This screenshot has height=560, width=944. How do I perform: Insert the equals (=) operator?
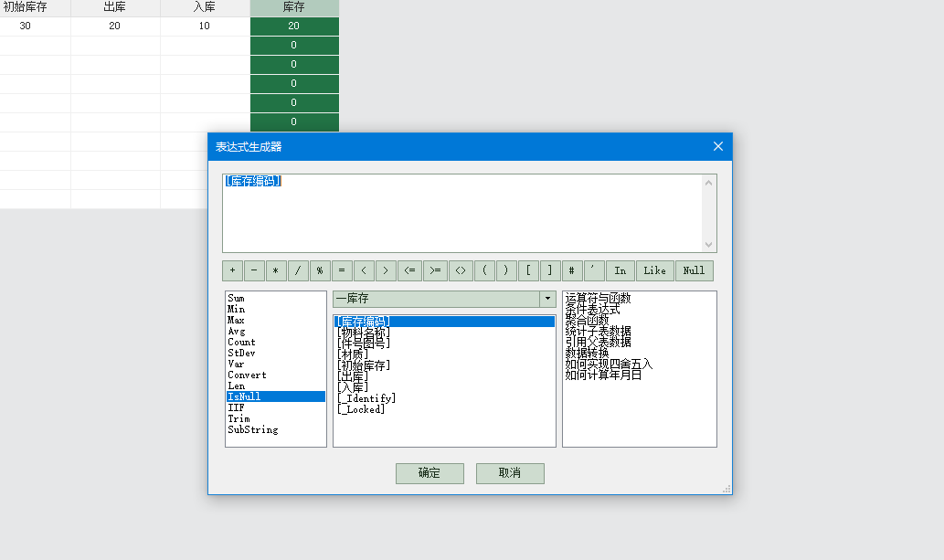click(343, 271)
